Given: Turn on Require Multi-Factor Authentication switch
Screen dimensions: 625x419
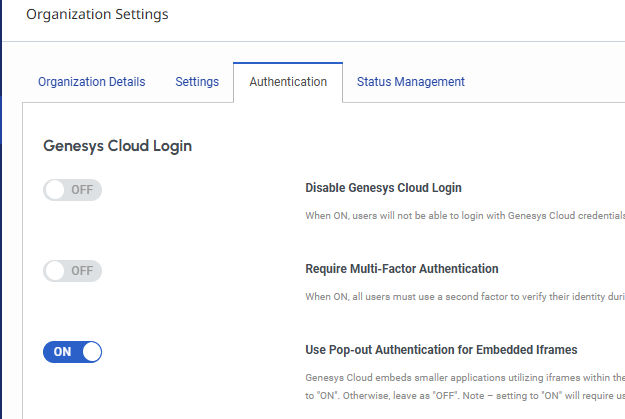Looking at the screenshot, I should coord(73,271).
